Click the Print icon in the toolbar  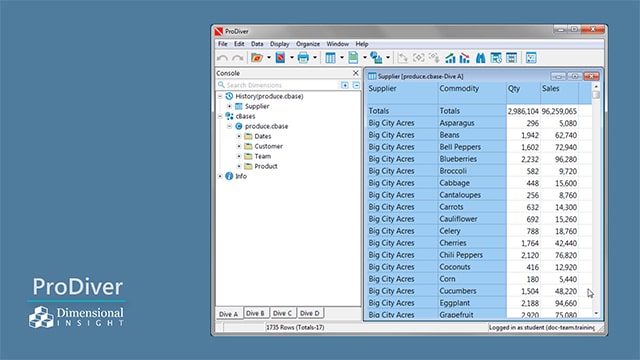click(x=303, y=58)
